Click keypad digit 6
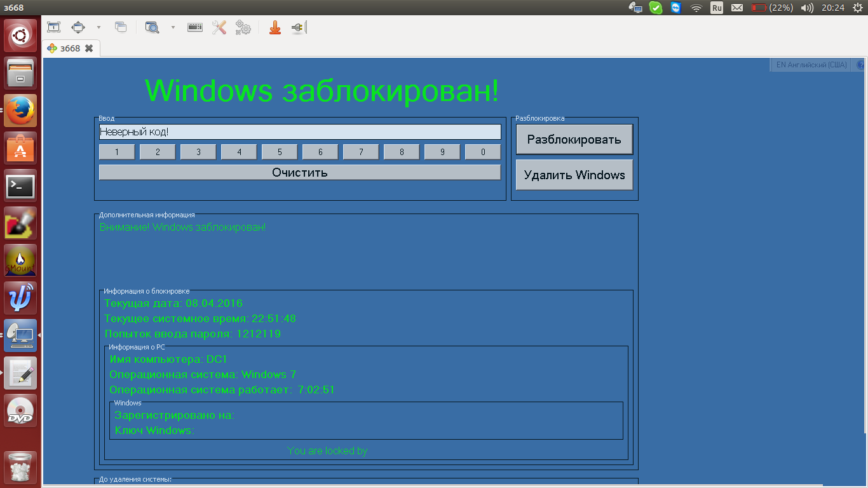The width and height of the screenshot is (868, 488). (x=320, y=152)
